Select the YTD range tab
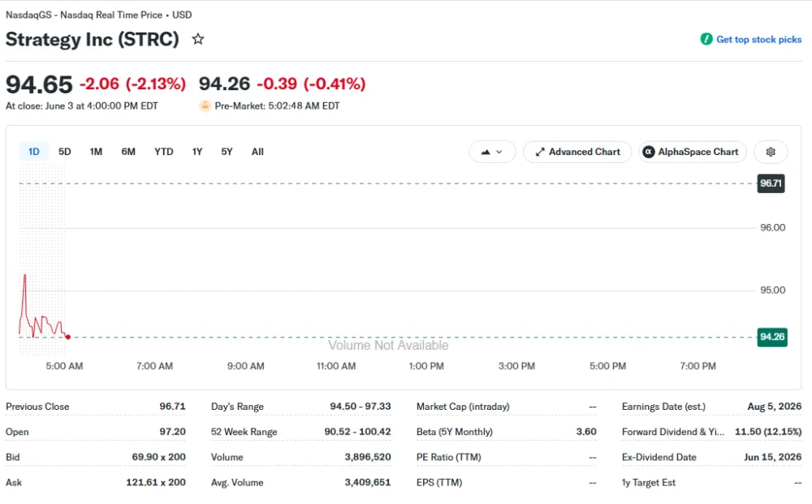This screenshot has width=812, height=504. click(164, 152)
